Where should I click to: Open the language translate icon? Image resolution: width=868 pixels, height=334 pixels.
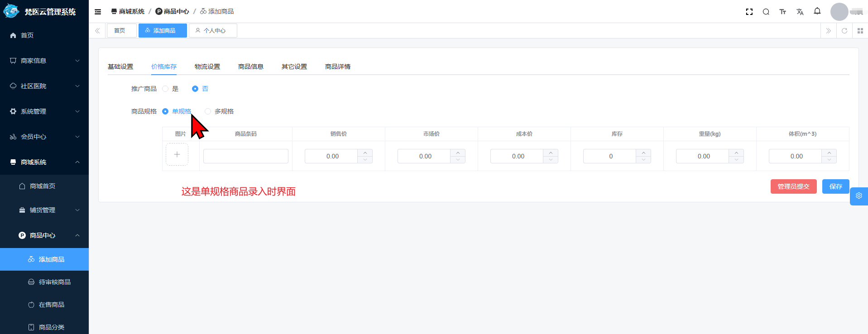pyautogui.click(x=800, y=12)
